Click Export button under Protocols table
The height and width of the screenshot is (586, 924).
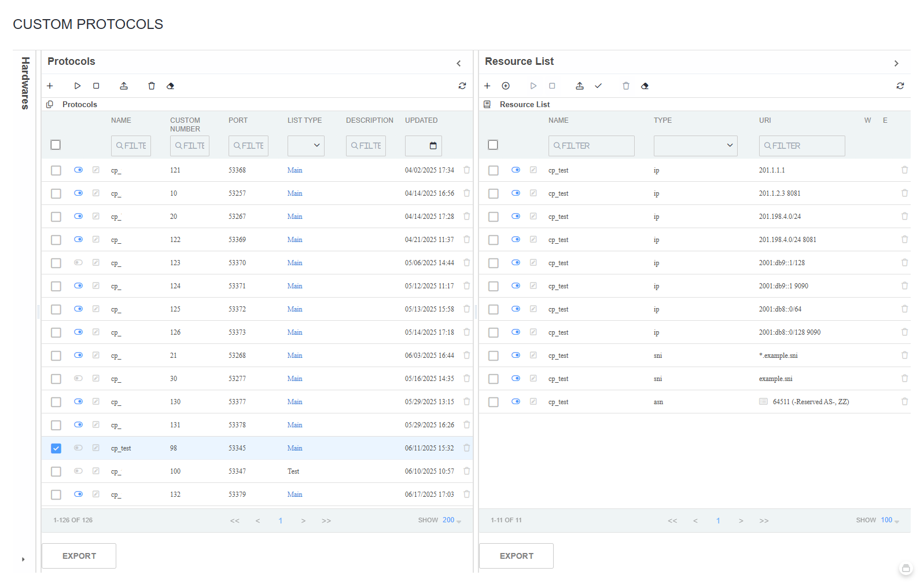pos(79,556)
